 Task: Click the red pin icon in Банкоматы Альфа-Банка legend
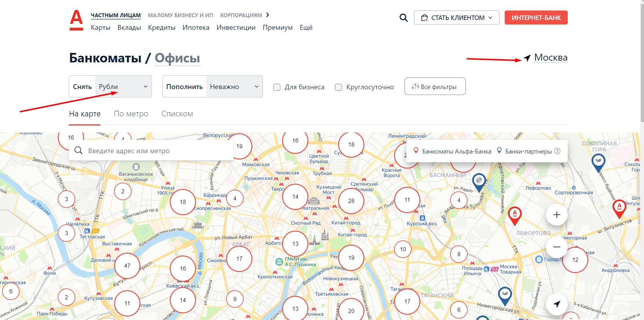(416, 151)
